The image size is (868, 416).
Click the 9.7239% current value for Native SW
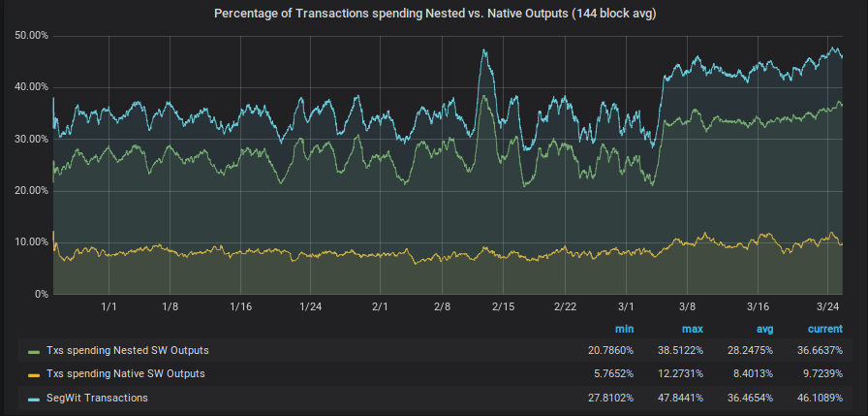pos(822,374)
